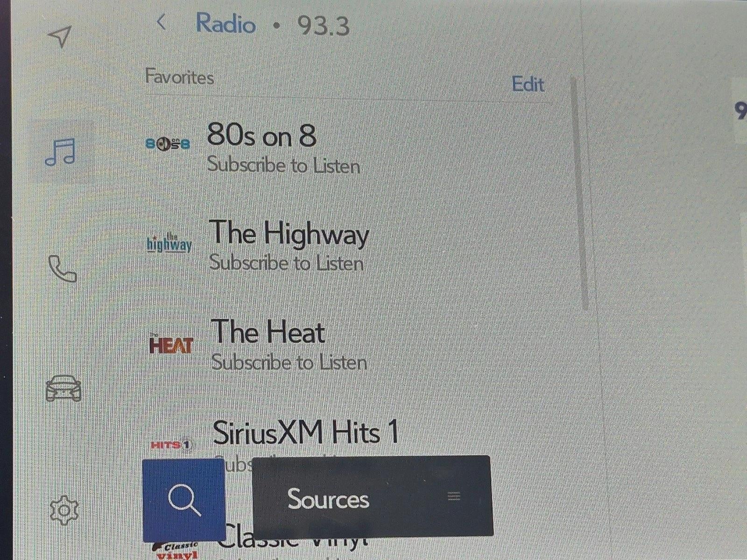The height and width of the screenshot is (560, 747).
Task: Select the 80s on 8 channel logo
Action: 168,144
